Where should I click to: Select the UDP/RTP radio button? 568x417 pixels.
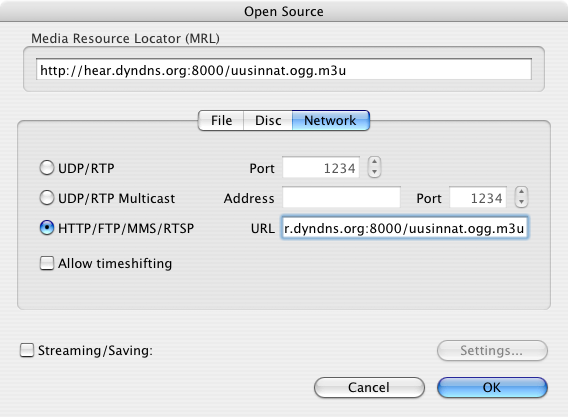tap(47, 168)
